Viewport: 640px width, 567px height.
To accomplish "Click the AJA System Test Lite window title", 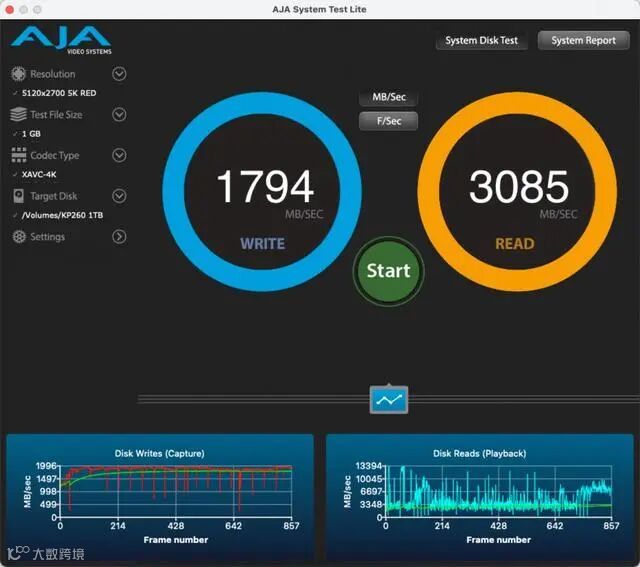I will 319,9.
